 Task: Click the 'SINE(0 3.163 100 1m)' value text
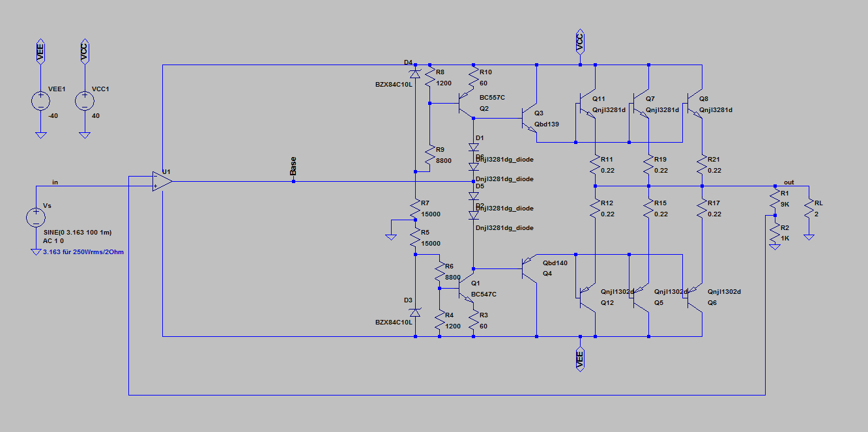click(79, 232)
